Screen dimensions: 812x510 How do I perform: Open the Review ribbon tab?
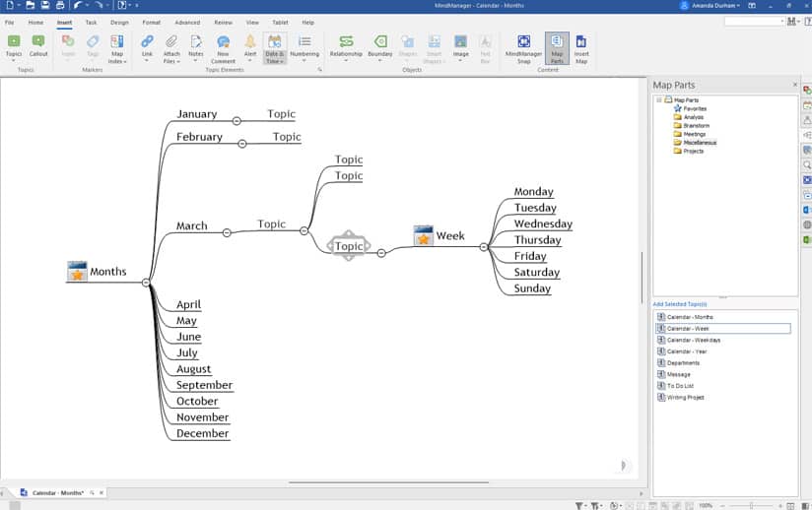[x=224, y=22]
